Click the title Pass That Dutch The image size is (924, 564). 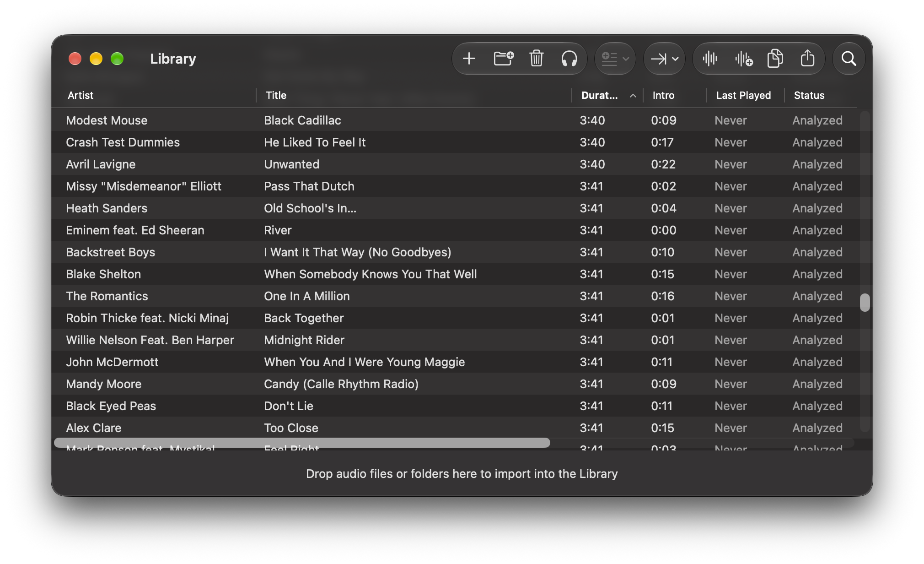coord(309,186)
